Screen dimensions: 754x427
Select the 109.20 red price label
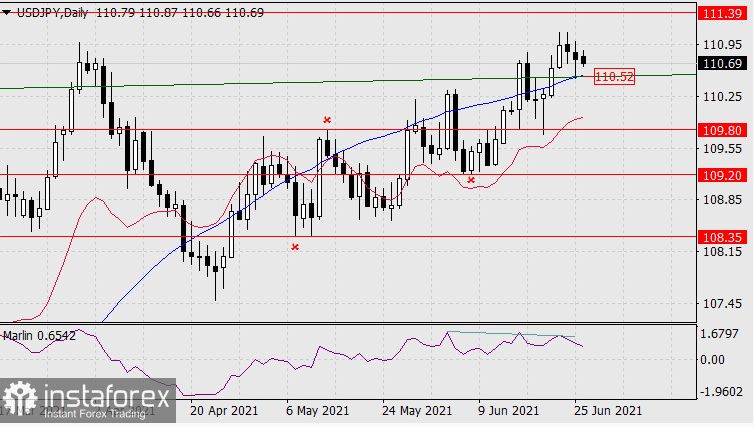click(x=722, y=175)
